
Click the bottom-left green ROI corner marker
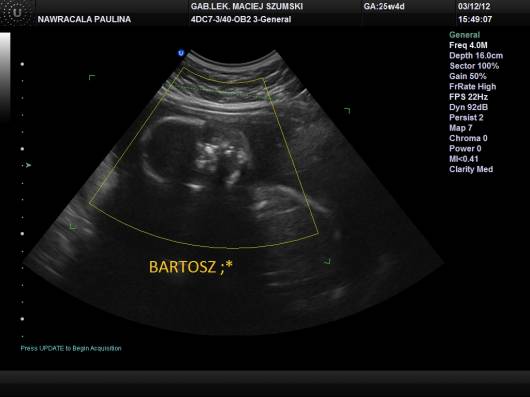(x=73, y=226)
